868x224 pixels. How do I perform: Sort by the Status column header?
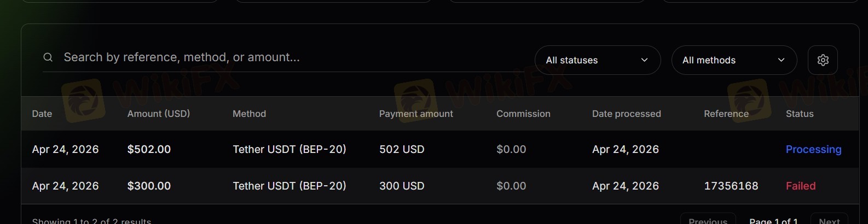tap(800, 114)
